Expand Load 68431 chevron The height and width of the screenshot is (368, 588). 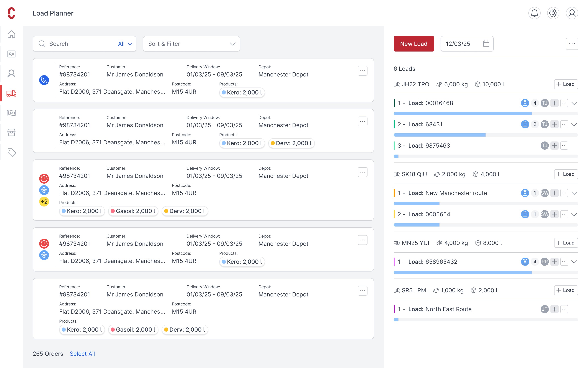point(574,124)
